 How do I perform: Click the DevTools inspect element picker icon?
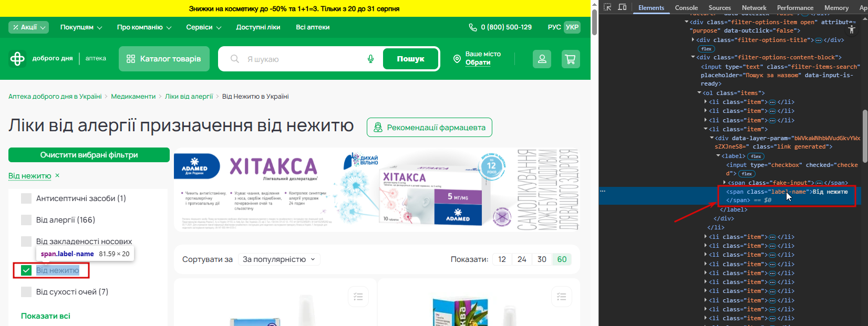[607, 7]
